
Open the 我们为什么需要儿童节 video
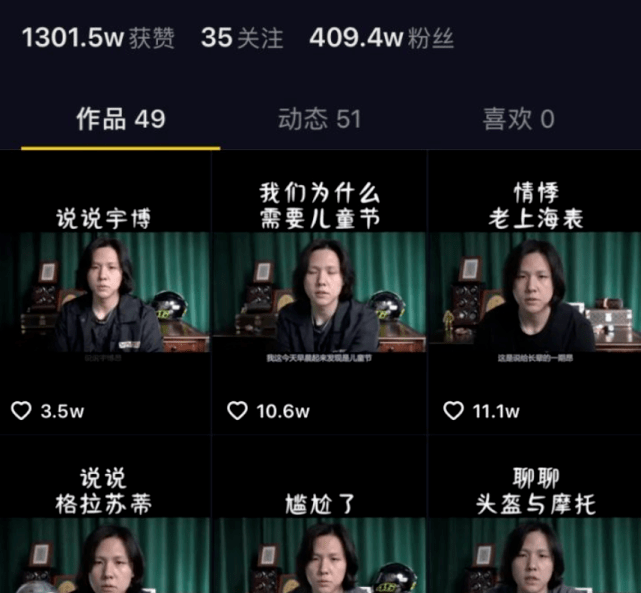tap(319, 292)
